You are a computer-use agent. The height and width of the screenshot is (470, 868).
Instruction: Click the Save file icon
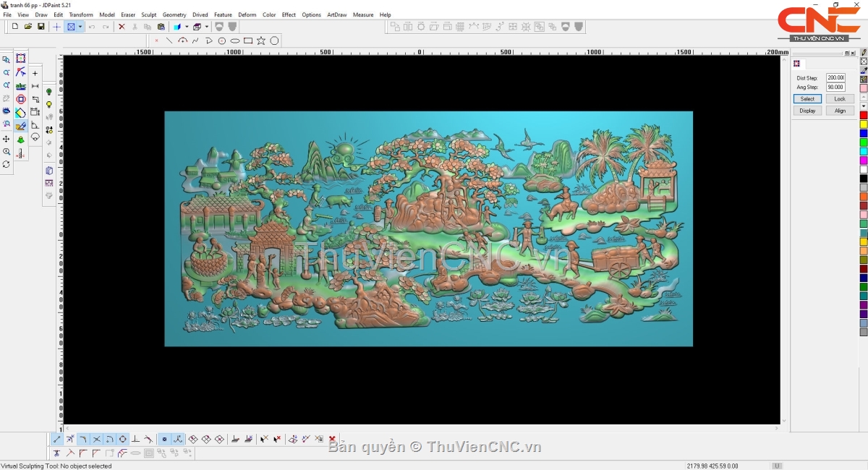tap(41, 27)
